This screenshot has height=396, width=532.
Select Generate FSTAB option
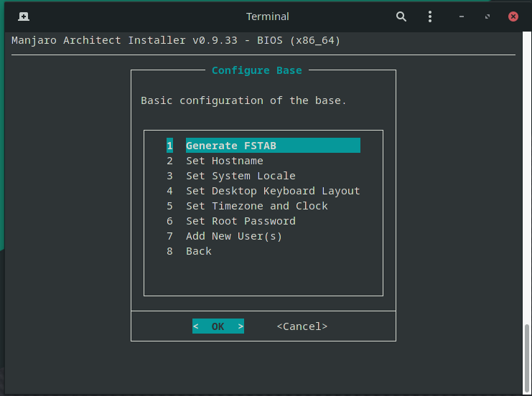pos(230,146)
